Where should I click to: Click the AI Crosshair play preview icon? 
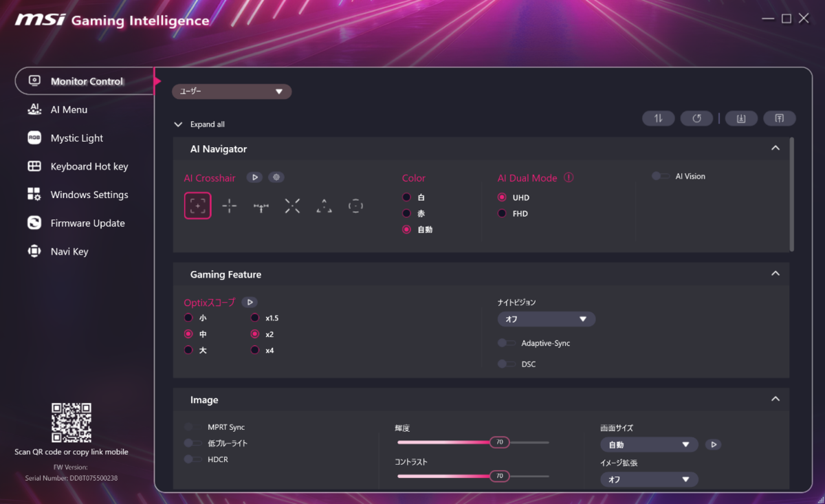[254, 177]
